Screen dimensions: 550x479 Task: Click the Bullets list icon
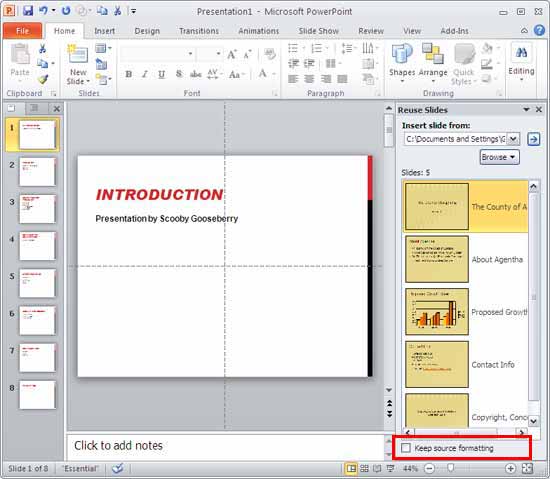point(293,48)
